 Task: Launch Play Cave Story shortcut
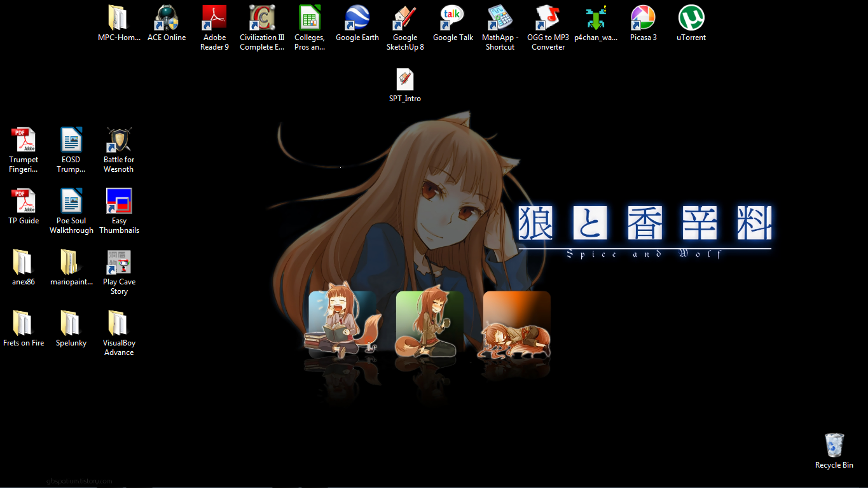tap(119, 262)
